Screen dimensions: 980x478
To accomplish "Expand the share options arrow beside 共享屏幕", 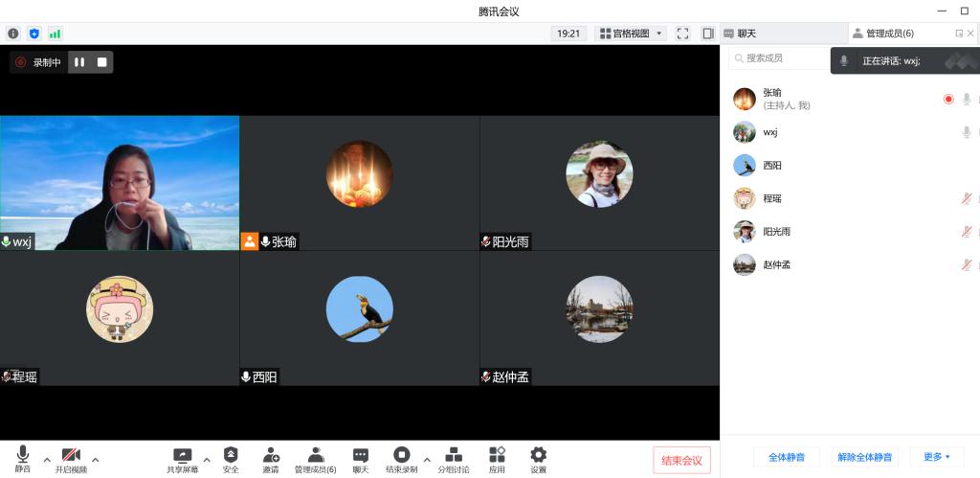I will [x=207, y=460].
